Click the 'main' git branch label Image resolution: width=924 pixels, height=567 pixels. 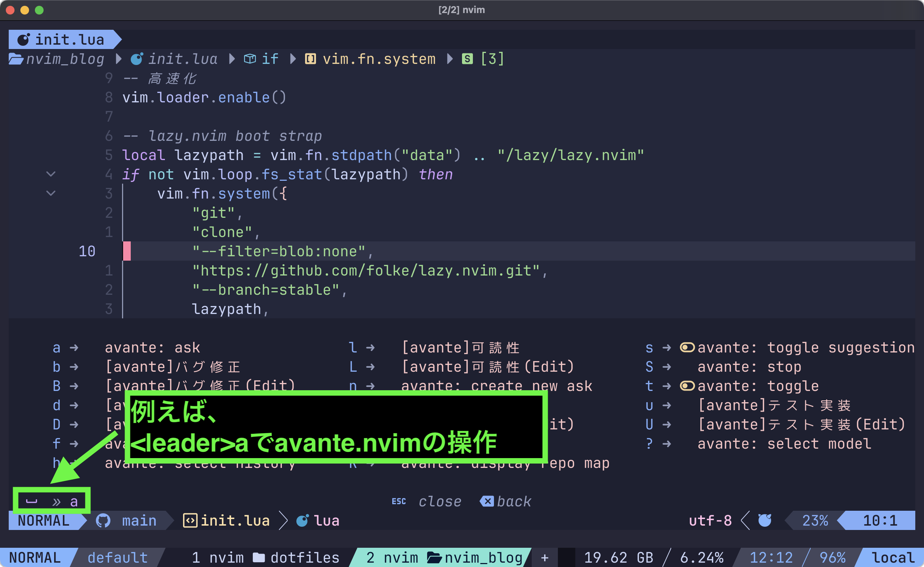(x=139, y=521)
